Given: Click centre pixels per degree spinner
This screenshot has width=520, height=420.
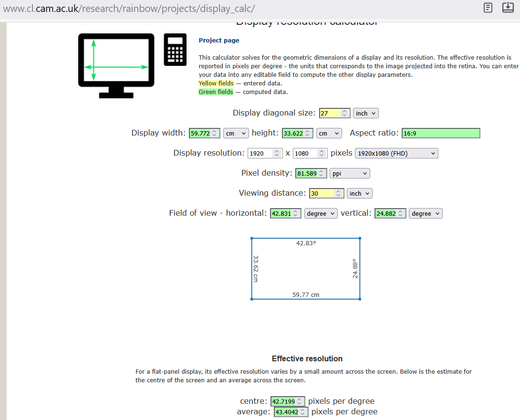Looking at the screenshot, I should pyautogui.click(x=299, y=401).
